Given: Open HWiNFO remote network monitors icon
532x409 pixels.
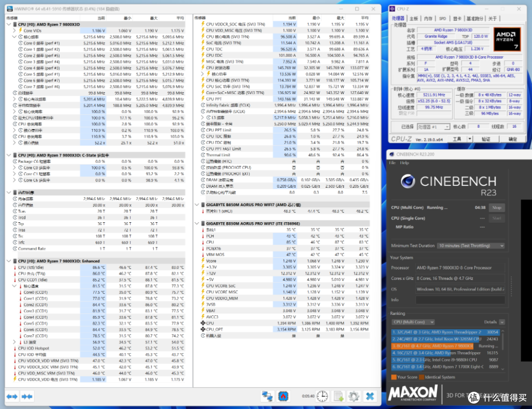Looking at the screenshot, I should click(x=267, y=396).
